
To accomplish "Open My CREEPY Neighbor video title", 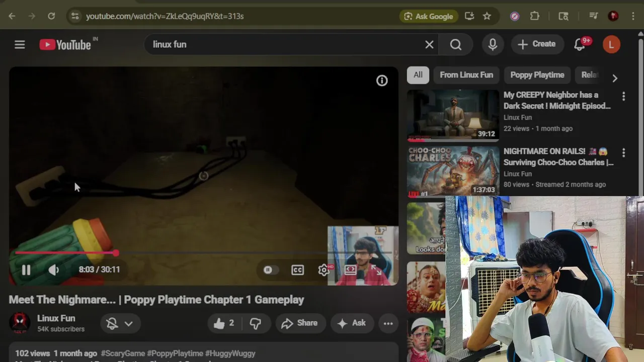I will 557,100.
